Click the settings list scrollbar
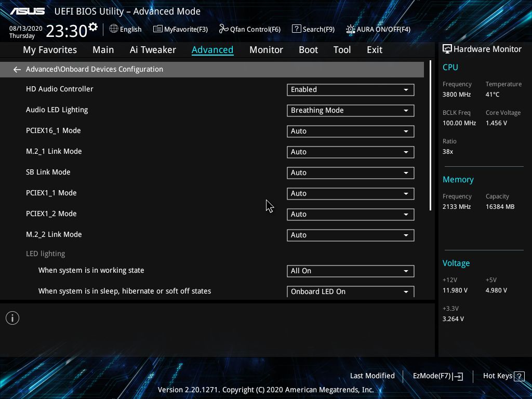This screenshot has width=532, height=399. (430, 136)
